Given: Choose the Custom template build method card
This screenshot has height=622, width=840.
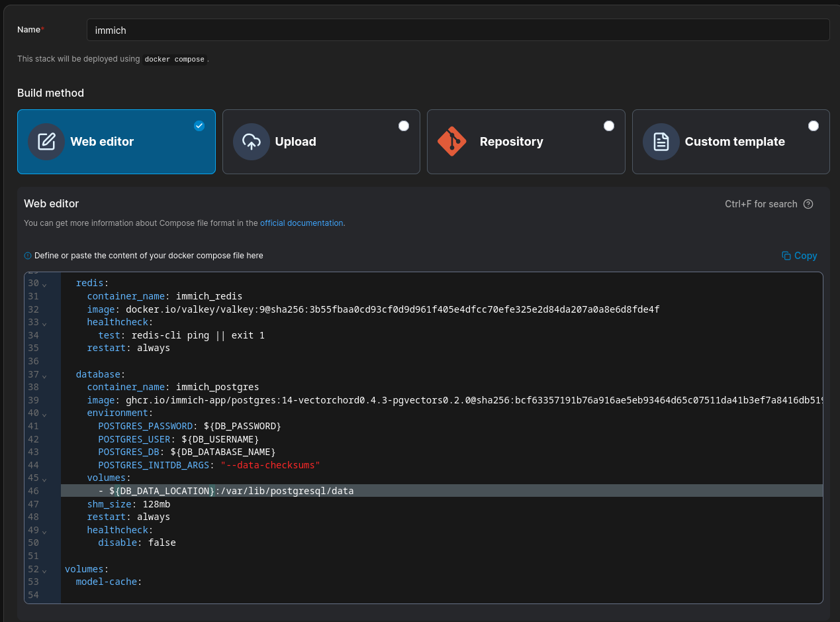Looking at the screenshot, I should pyautogui.click(x=731, y=142).
